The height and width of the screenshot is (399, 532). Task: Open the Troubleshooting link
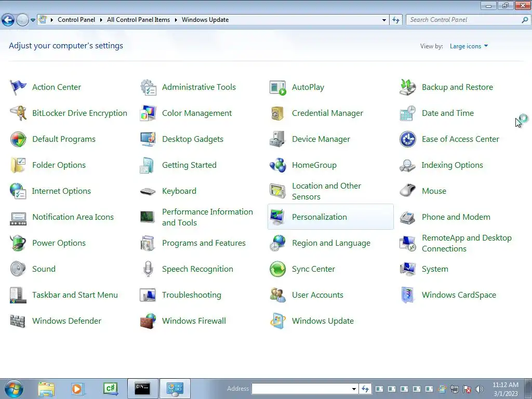192,295
